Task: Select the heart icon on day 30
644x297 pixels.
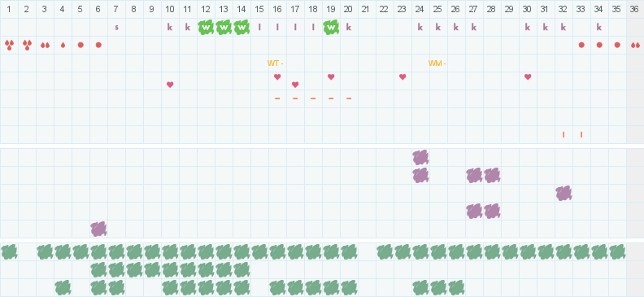Action: point(528,76)
